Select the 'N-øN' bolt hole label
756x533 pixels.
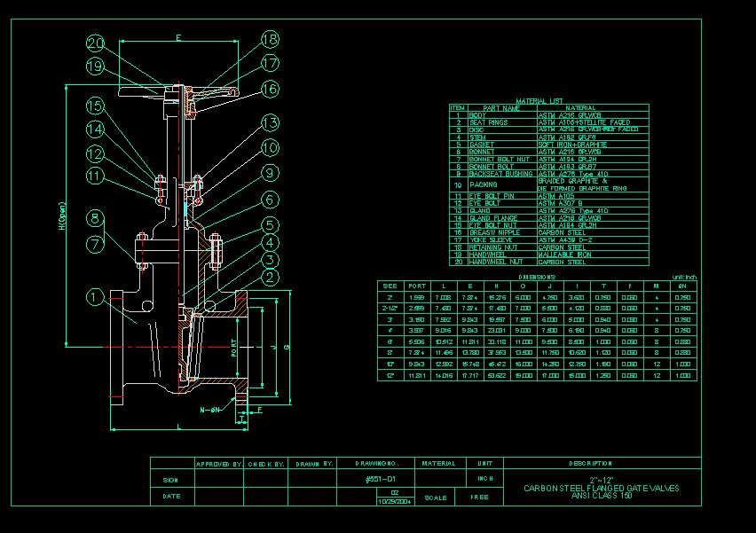[210, 410]
